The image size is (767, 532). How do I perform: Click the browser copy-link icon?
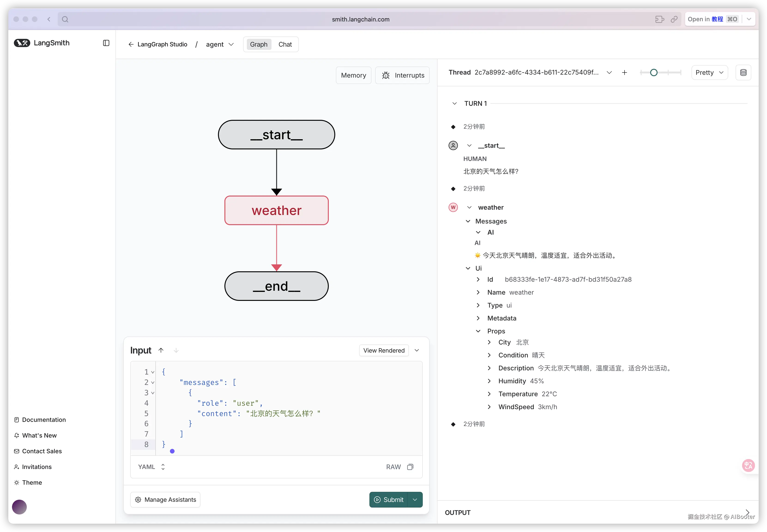(x=674, y=19)
